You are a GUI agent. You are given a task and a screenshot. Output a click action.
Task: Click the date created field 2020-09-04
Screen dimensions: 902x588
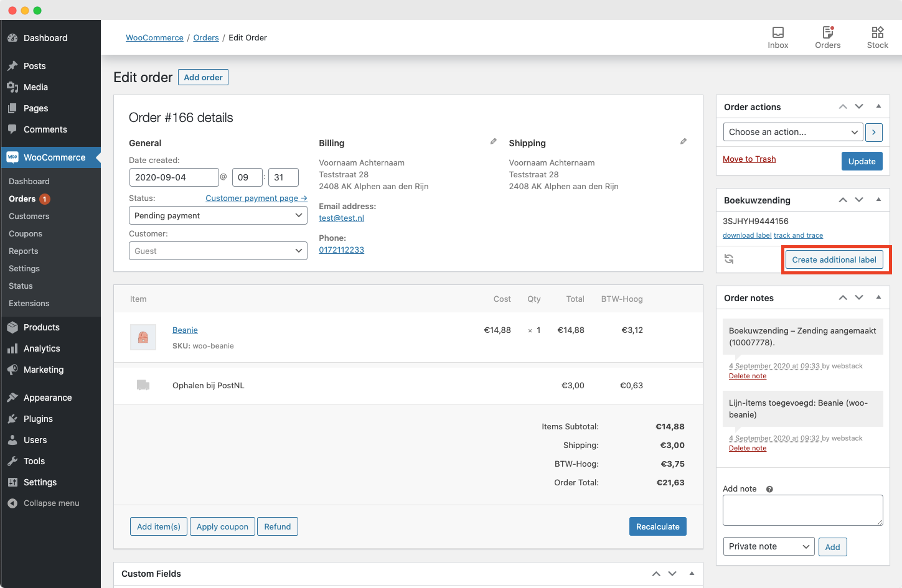coord(174,177)
